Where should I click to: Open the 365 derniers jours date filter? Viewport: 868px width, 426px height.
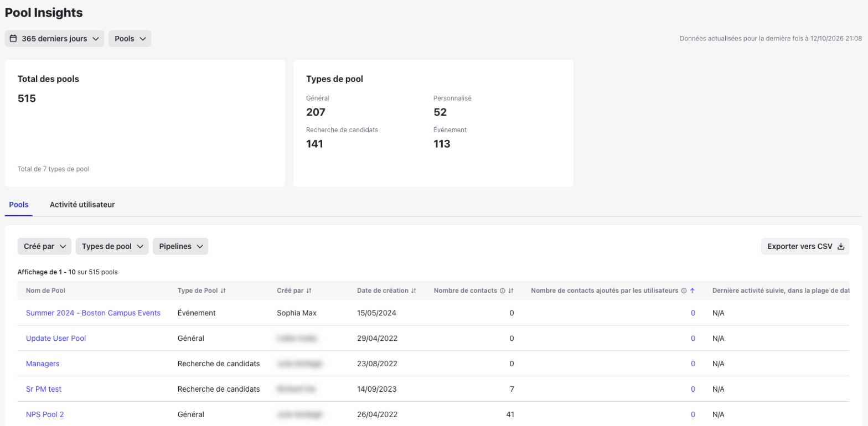click(x=54, y=39)
